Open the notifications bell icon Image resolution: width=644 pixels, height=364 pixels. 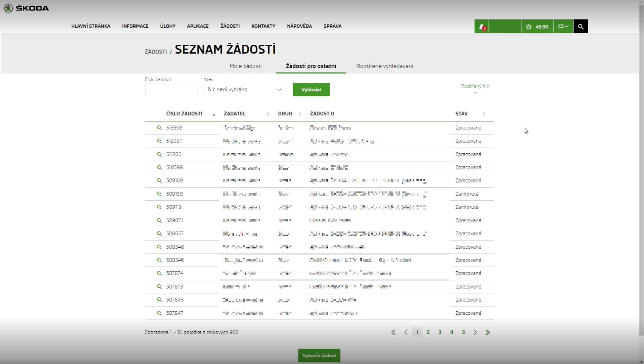482,27
